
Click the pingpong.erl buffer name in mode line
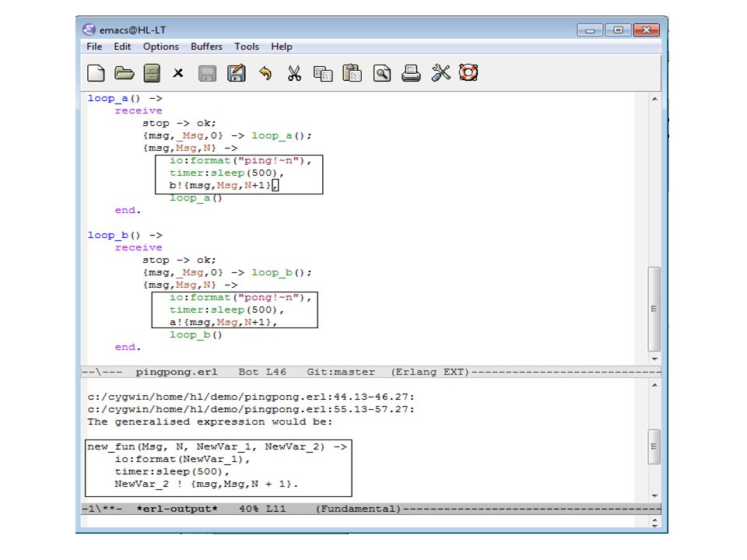177,372
